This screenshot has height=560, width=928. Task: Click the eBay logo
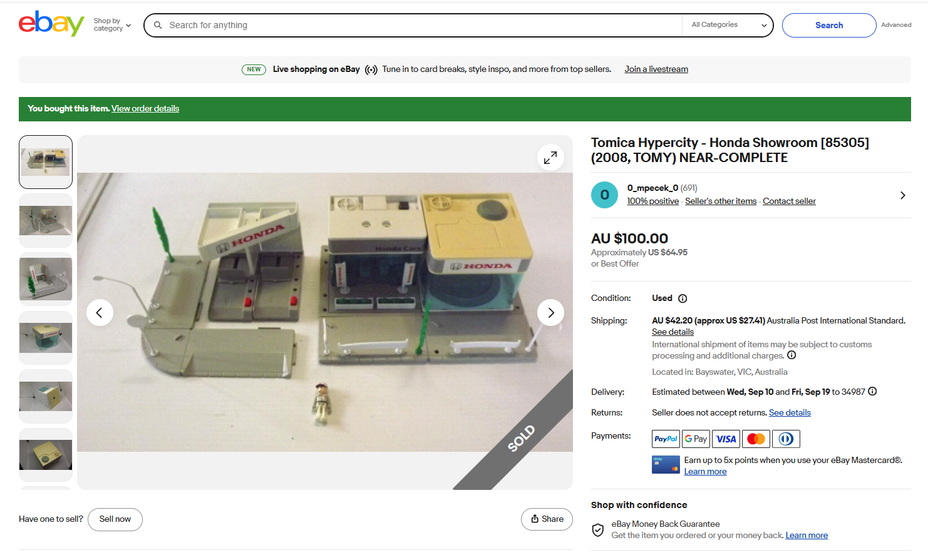tap(51, 24)
